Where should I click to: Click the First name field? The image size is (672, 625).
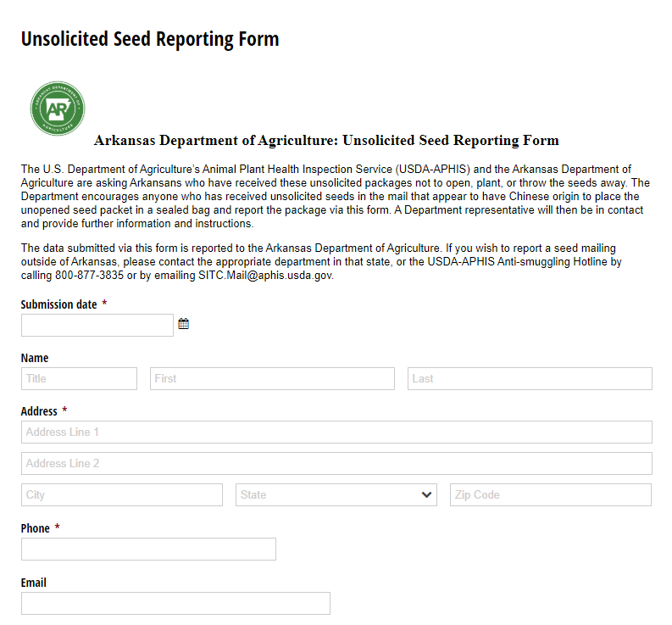pyautogui.click(x=272, y=378)
